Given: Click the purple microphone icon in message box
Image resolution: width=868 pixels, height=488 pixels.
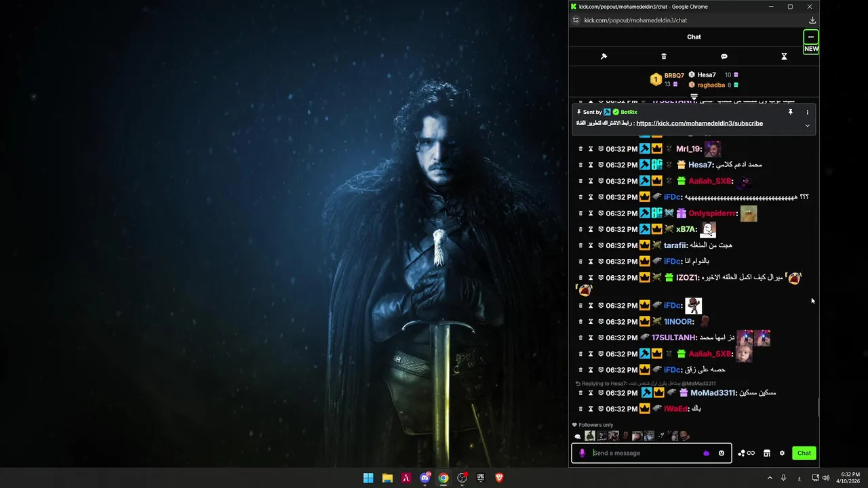Looking at the screenshot, I should coord(582,453).
